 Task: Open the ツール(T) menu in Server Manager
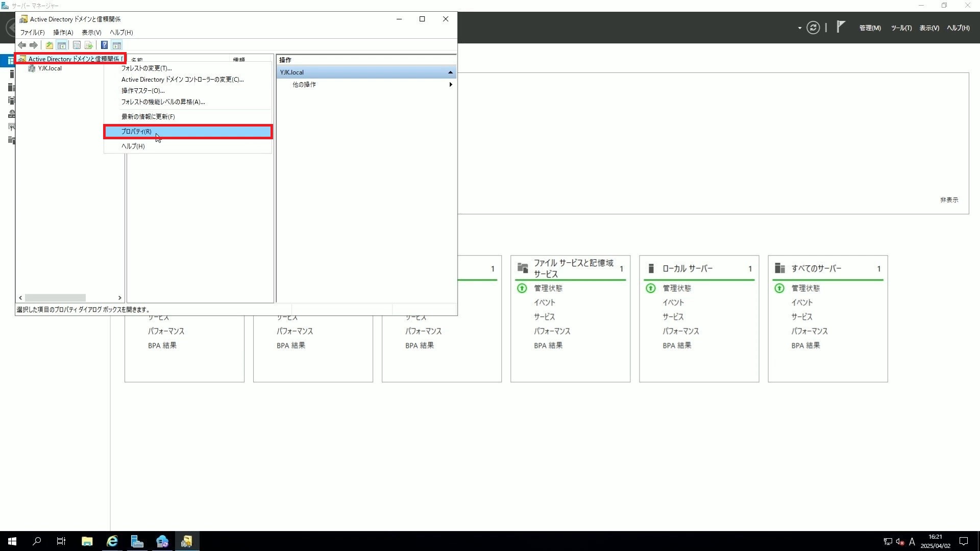click(x=901, y=28)
